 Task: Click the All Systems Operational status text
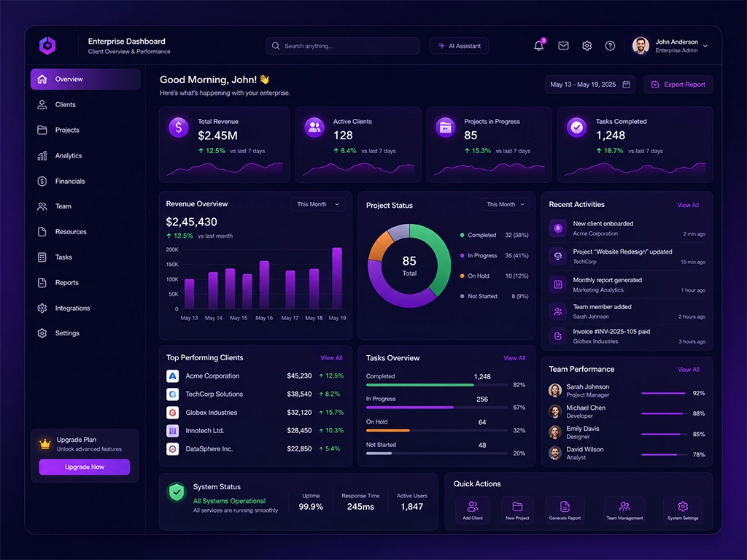[229, 501]
